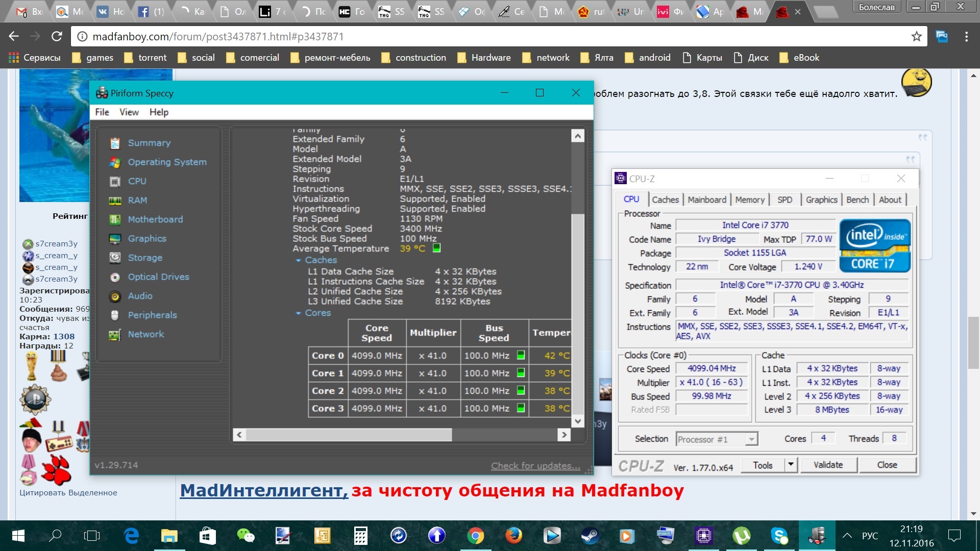Collapse the Caches tree section
Screen dimensions: 980x551
pyautogui.click(x=299, y=260)
